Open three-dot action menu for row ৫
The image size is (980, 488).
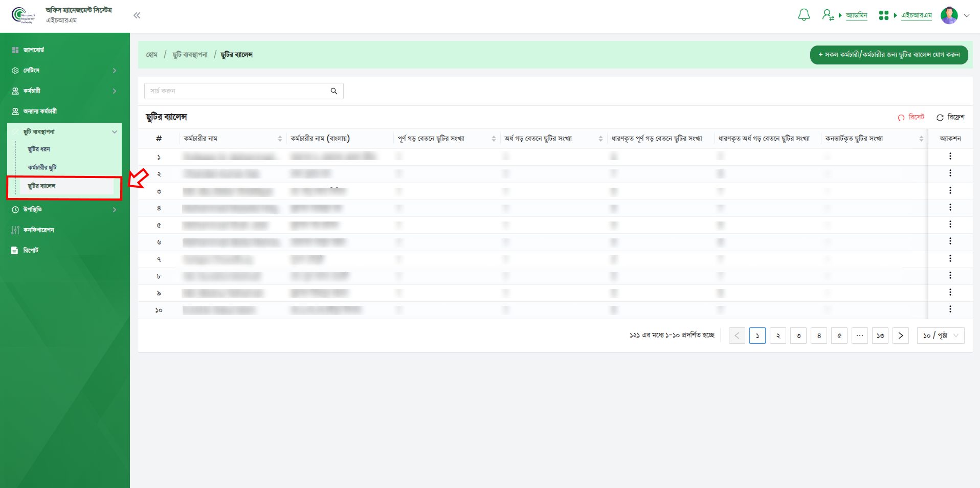(x=950, y=225)
